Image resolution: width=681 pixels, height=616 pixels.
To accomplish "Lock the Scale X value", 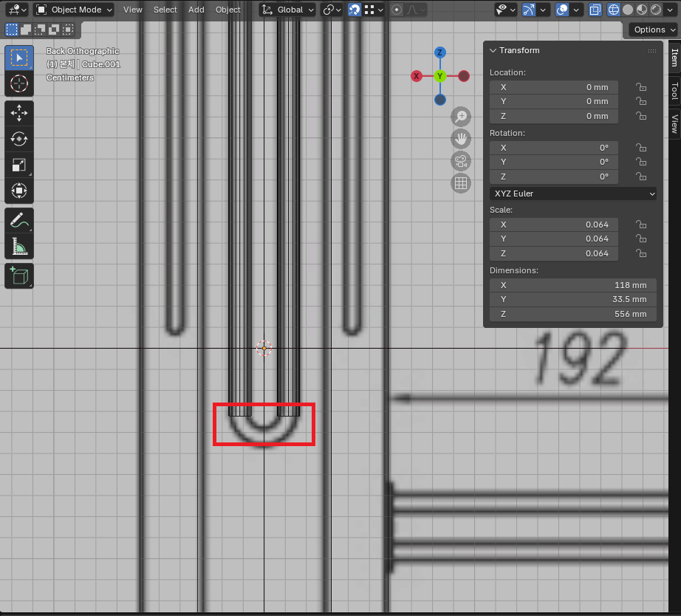I will pos(641,225).
